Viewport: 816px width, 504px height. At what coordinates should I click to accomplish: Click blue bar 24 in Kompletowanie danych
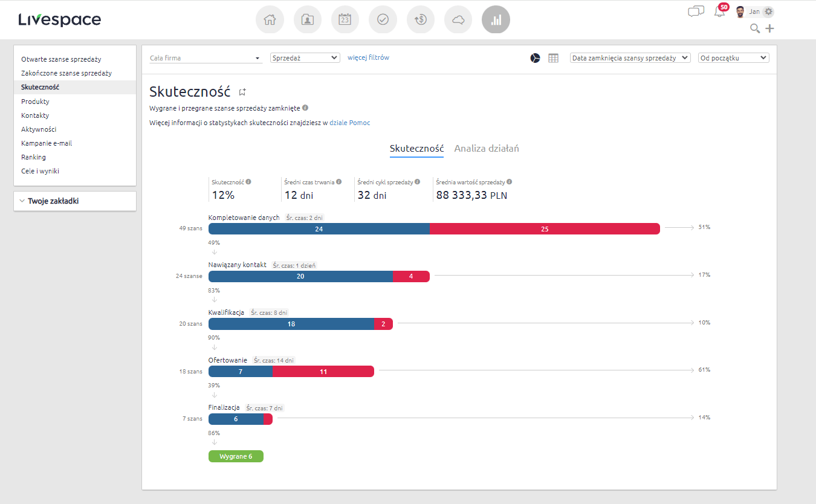point(319,229)
